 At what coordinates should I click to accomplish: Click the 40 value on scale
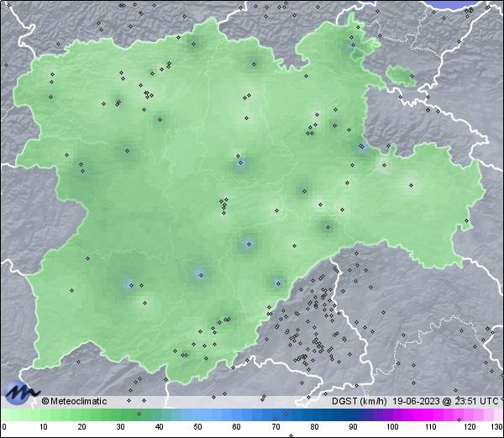(x=160, y=427)
